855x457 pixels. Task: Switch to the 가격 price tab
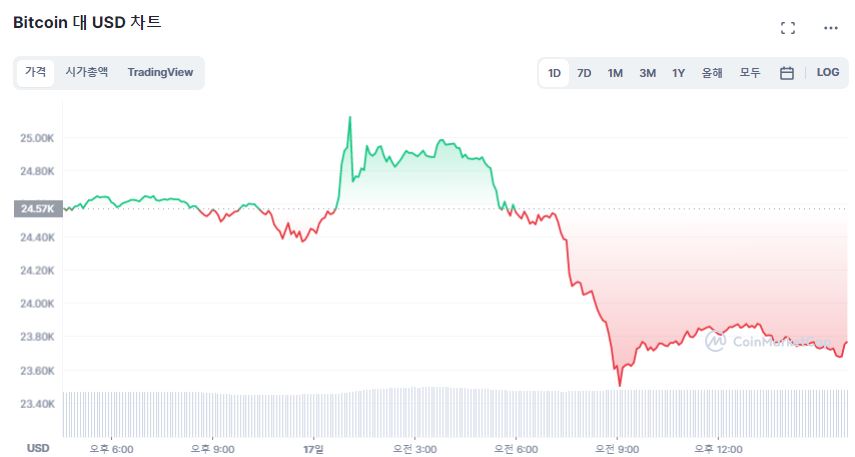[x=35, y=73]
